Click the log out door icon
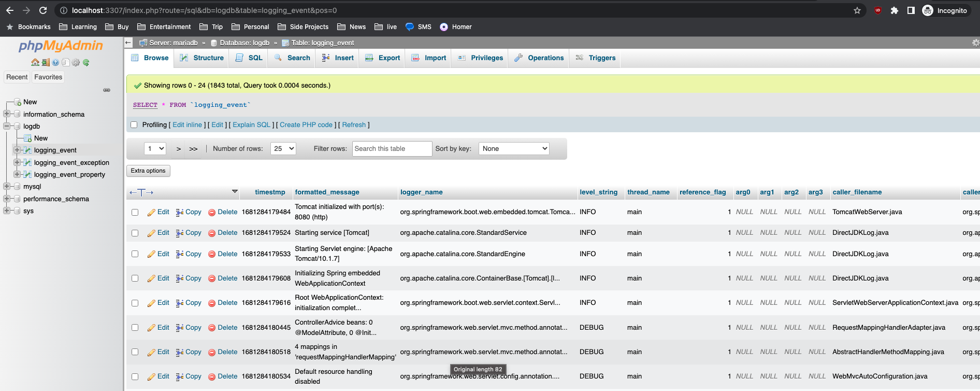Image resolution: width=980 pixels, height=391 pixels. point(46,62)
